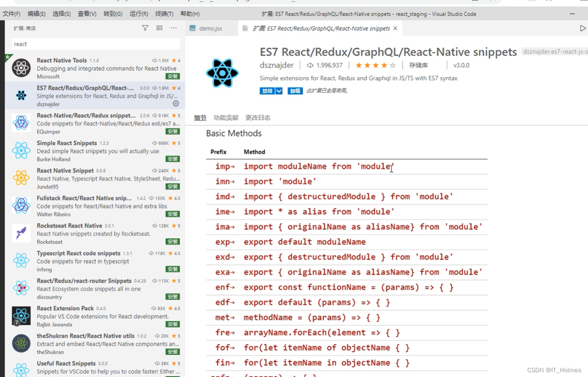Open the Terminal (终端) menu
The height and width of the screenshot is (377, 588).
(164, 14)
